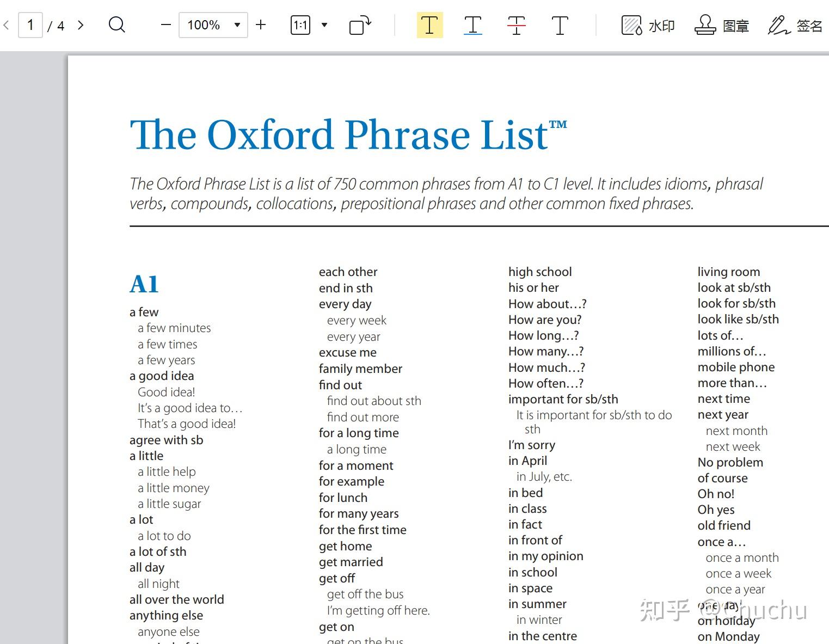
Task: Click the phrase 'living room'
Action: [729, 272]
